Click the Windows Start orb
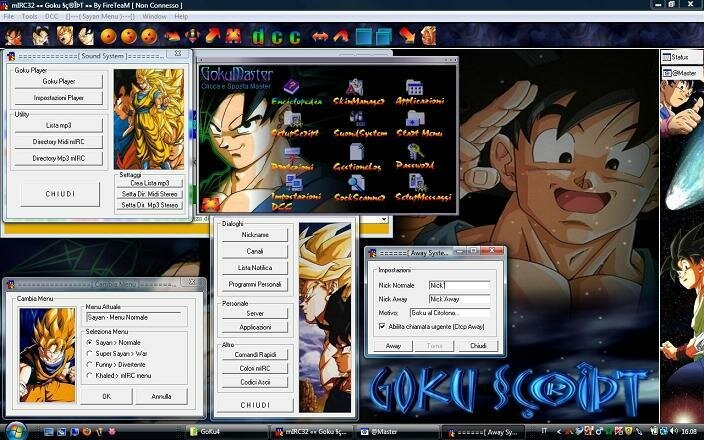 click(17, 431)
